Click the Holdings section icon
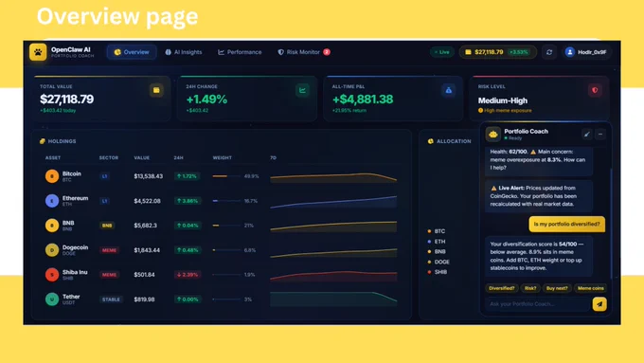 (43, 141)
